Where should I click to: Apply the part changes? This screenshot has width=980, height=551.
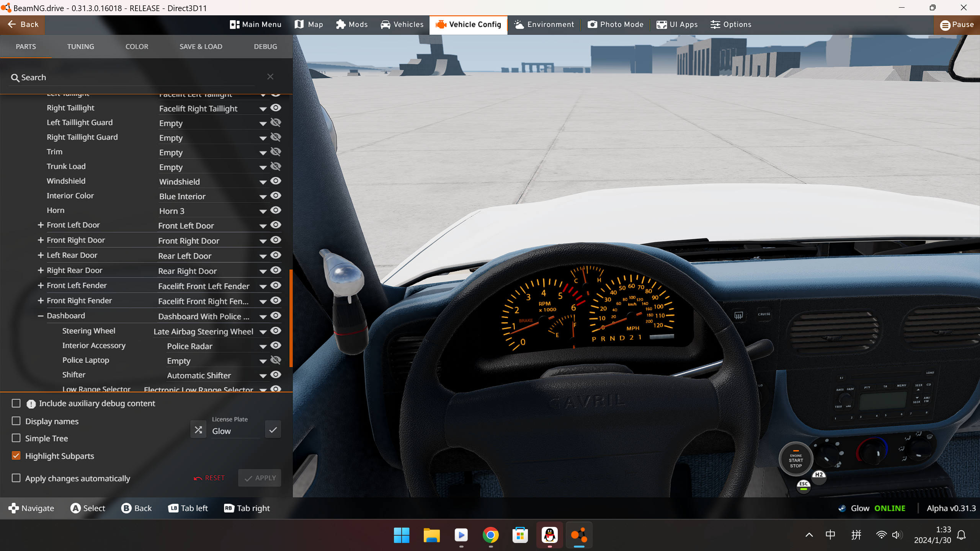pyautogui.click(x=260, y=478)
